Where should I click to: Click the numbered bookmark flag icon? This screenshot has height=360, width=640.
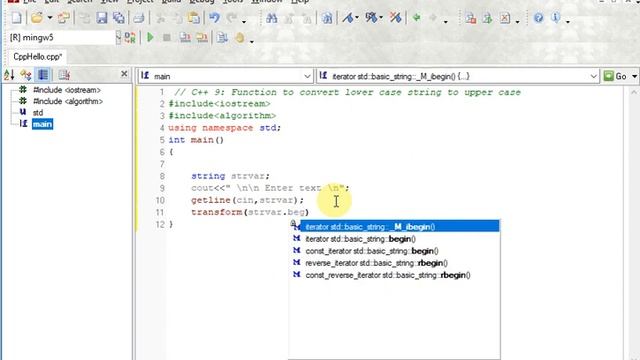[371, 18]
